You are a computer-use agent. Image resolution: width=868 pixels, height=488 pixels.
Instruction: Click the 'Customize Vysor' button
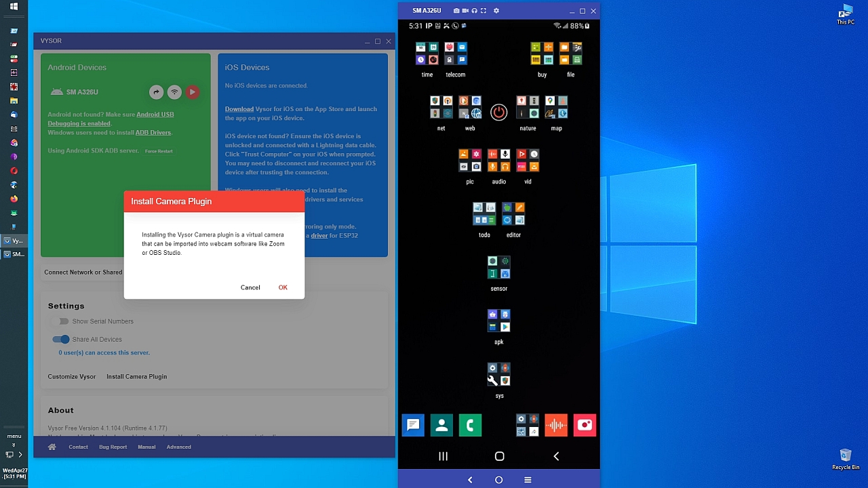[x=72, y=377]
